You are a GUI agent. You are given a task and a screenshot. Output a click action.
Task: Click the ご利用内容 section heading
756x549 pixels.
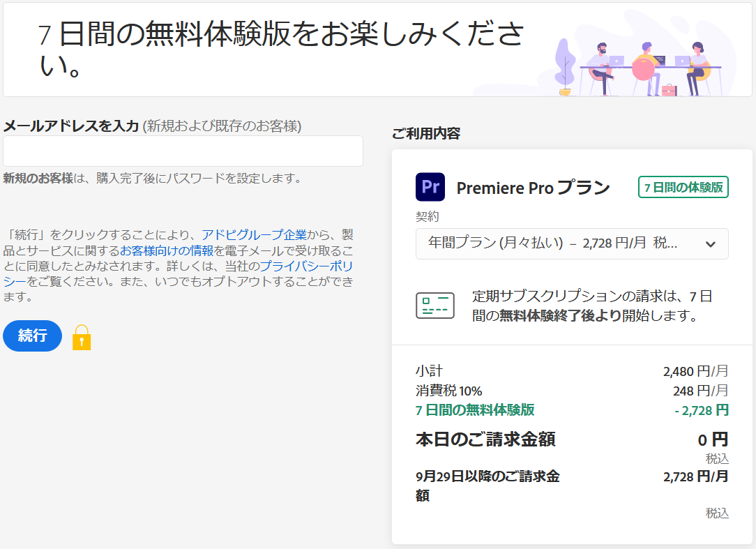(x=426, y=134)
